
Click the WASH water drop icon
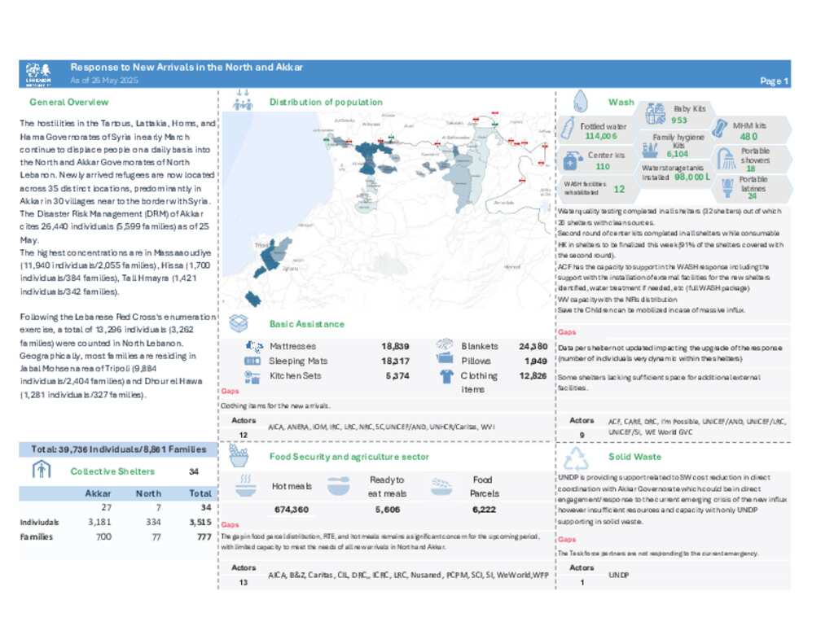click(581, 101)
